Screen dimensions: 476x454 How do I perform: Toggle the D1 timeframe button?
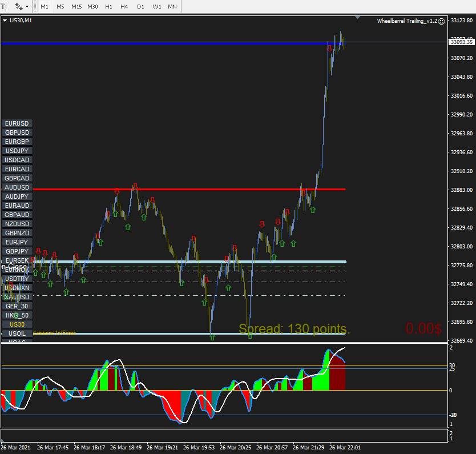tap(140, 6)
